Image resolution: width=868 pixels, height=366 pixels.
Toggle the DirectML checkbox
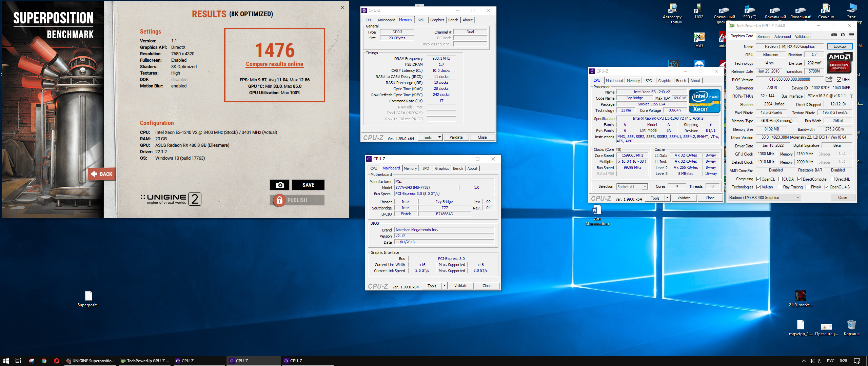(832, 179)
